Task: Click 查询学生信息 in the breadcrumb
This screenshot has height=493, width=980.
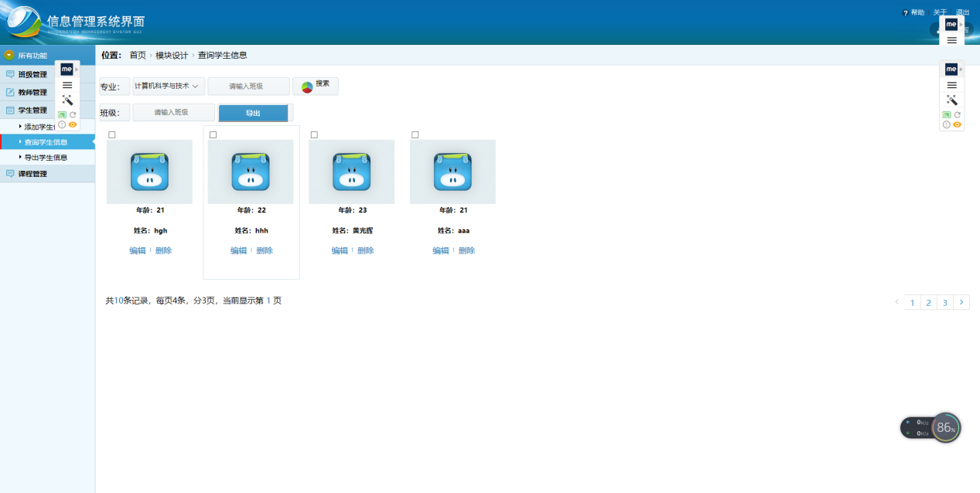Action: (223, 56)
